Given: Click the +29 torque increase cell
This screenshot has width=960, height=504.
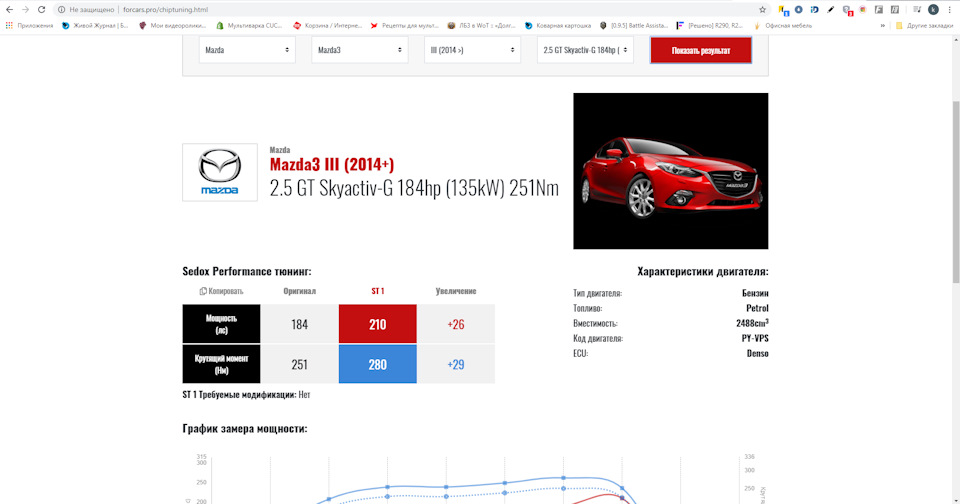Looking at the screenshot, I should [x=456, y=364].
